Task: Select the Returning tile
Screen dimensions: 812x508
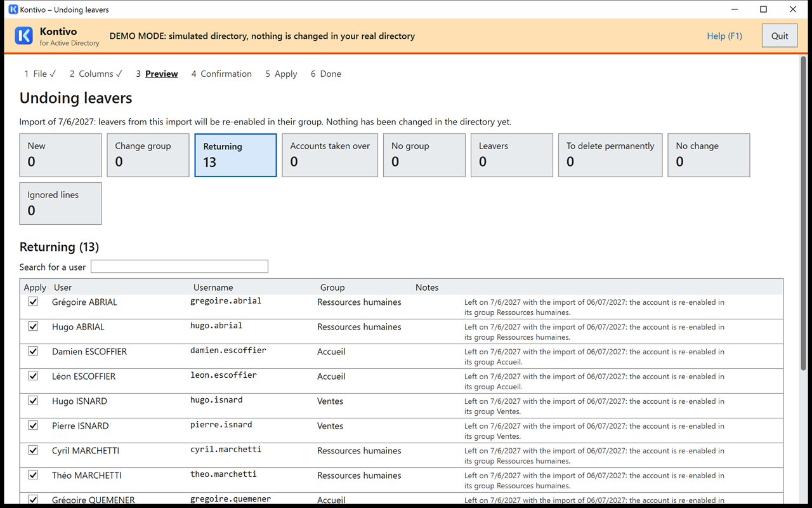Action: coord(235,155)
